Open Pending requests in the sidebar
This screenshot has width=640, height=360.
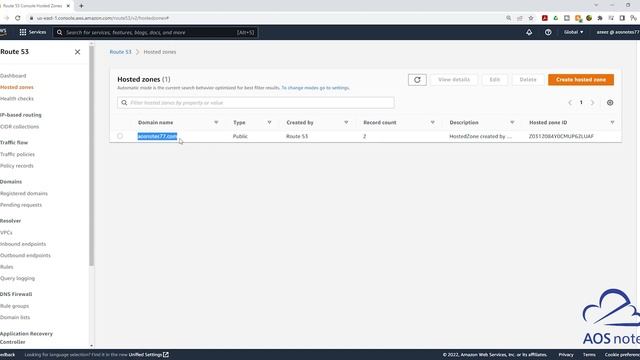(21, 205)
